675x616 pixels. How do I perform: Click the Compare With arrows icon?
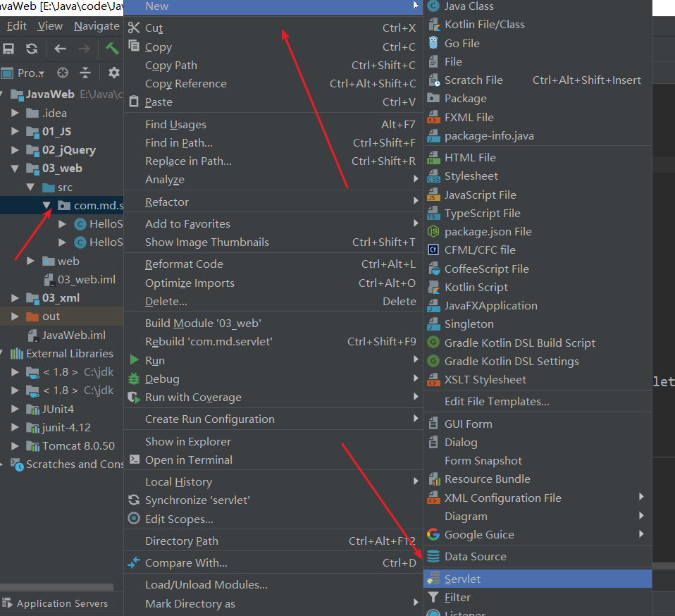pos(134,562)
